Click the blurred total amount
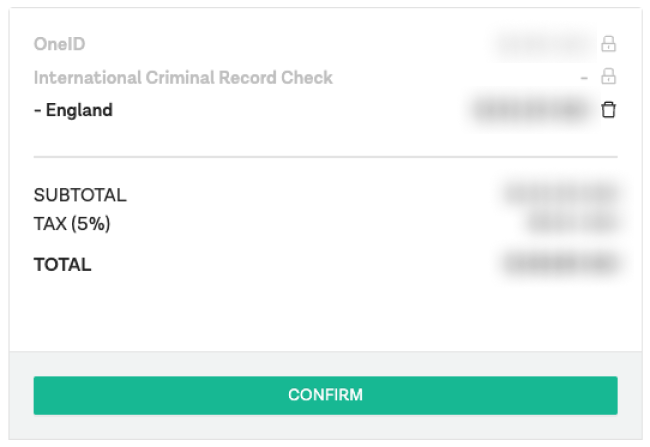The height and width of the screenshot is (447, 650). pos(560,264)
